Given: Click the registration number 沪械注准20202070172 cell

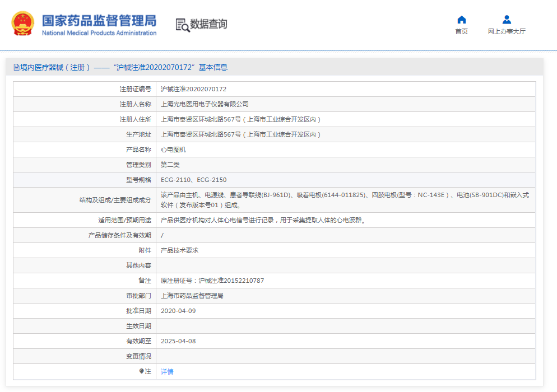Looking at the screenshot, I should (x=193, y=89).
